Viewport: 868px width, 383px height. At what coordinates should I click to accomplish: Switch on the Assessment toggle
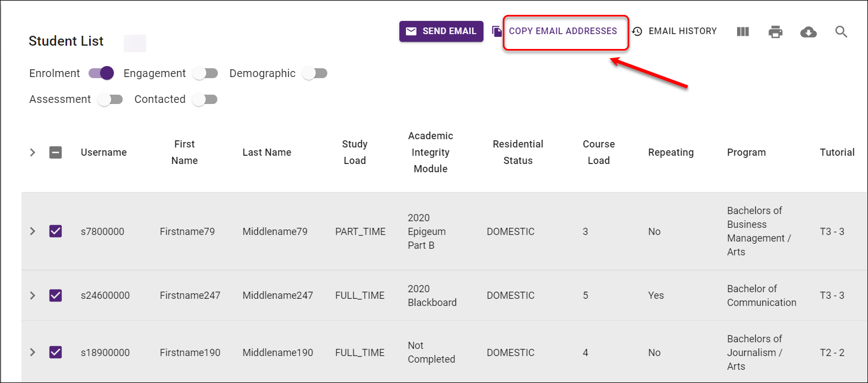pos(110,100)
